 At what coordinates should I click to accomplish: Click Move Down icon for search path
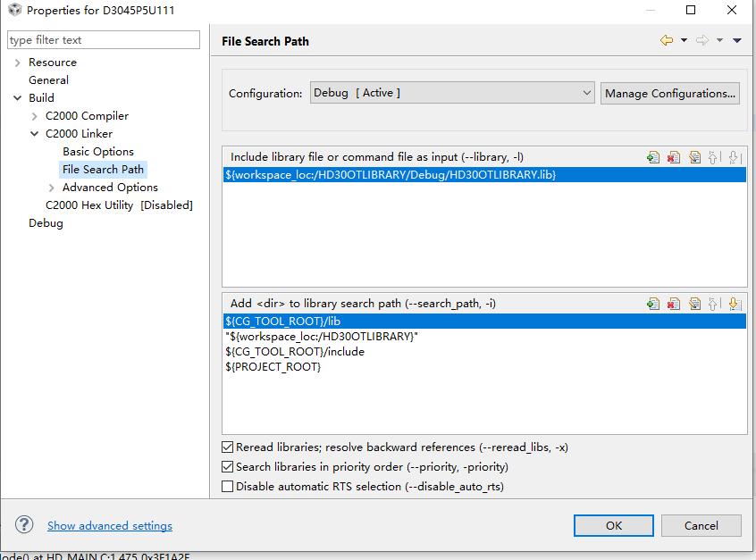point(735,304)
